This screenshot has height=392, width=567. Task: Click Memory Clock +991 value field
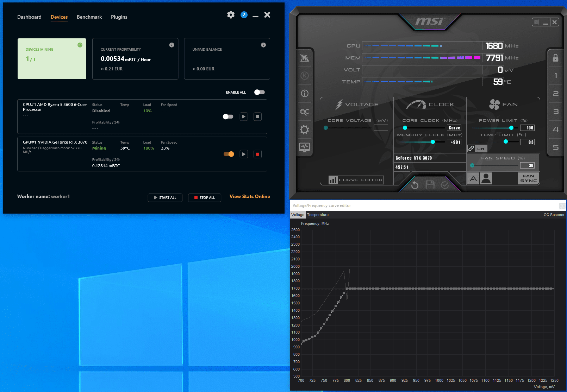(454, 142)
